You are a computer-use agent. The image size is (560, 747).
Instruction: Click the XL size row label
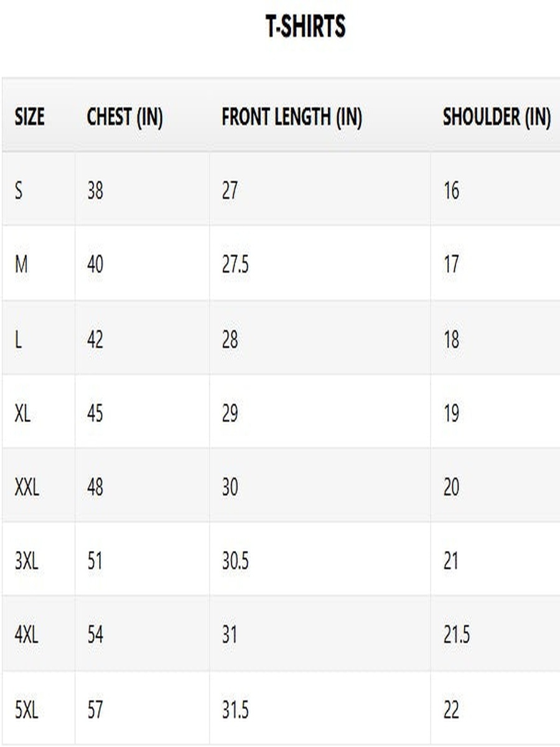(22, 413)
